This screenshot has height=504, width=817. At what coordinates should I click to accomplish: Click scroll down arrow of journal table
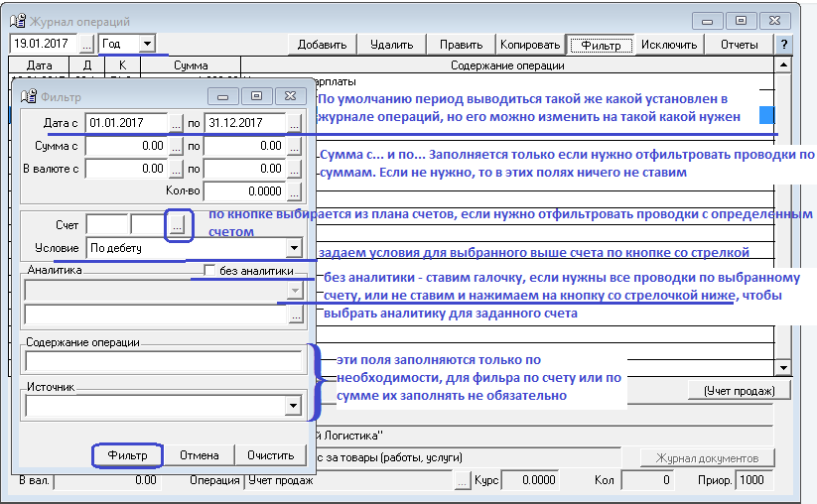pos(783,368)
